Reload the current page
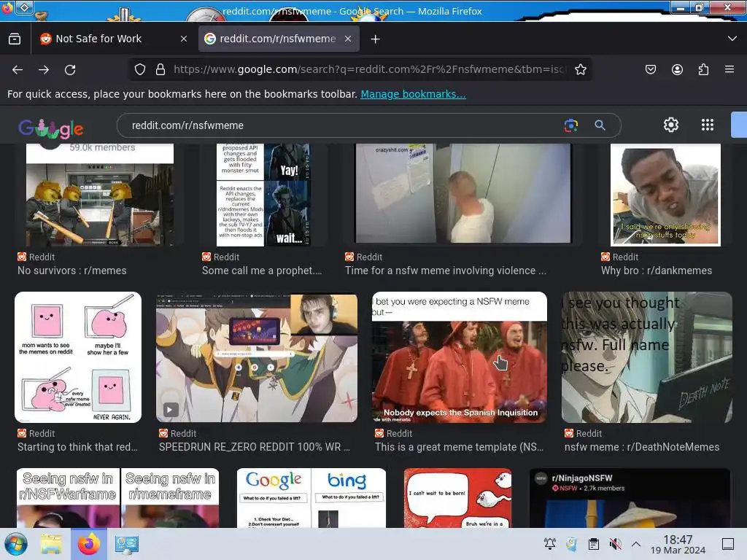Image resolution: width=747 pixels, height=560 pixels. (x=70, y=70)
